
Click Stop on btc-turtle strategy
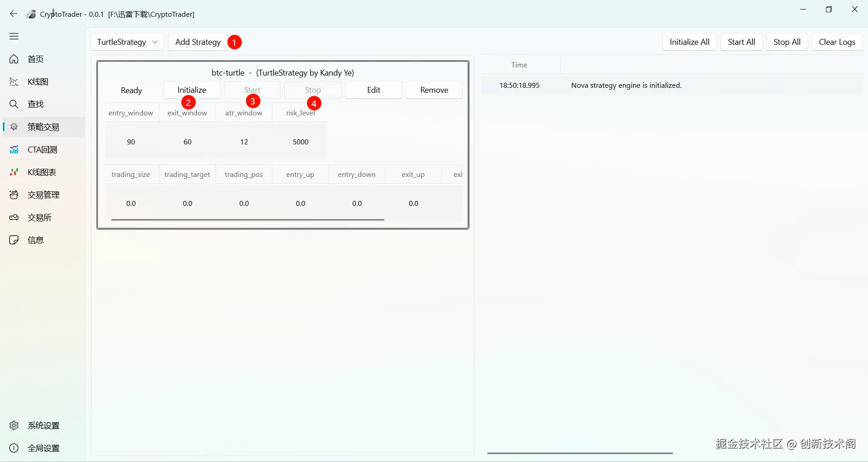[x=313, y=90]
